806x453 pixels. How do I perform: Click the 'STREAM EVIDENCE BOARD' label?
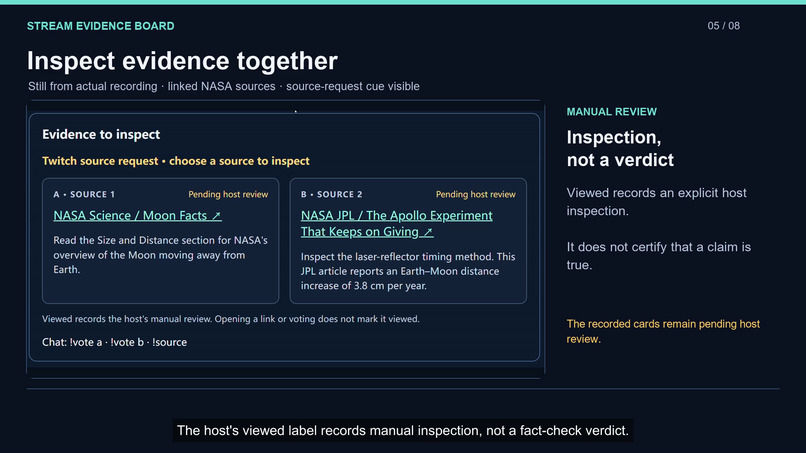point(101,26)
